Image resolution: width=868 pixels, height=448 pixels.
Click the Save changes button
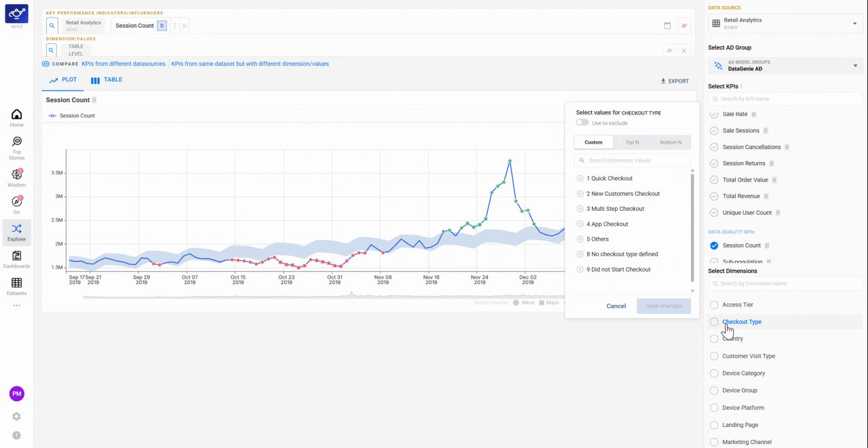(x=664, y=306)
